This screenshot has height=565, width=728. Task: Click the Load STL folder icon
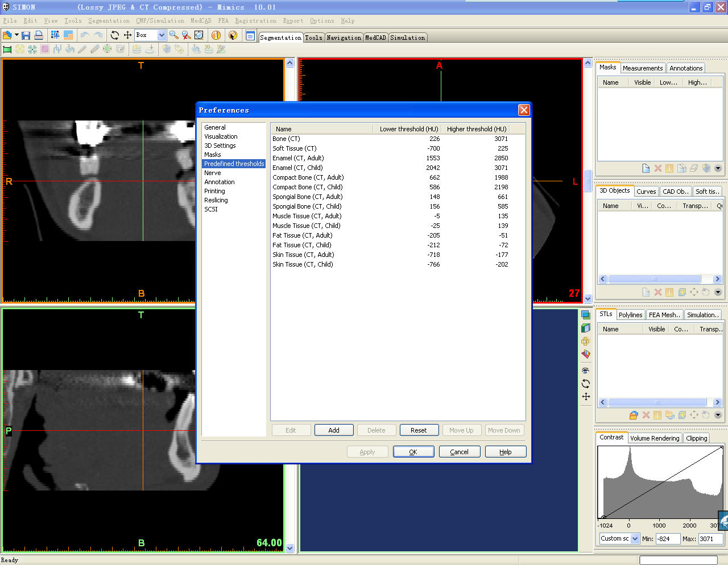[x=634, y=415]
